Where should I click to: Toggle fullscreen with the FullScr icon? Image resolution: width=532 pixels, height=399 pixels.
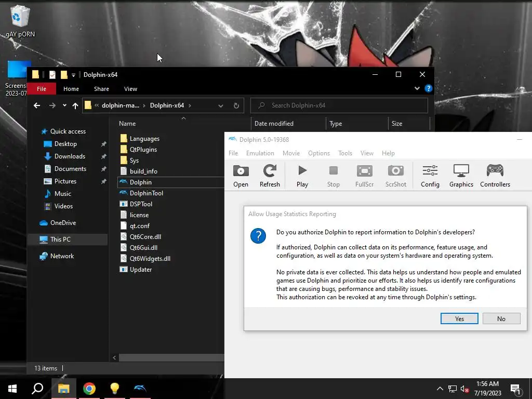[364, 176]
